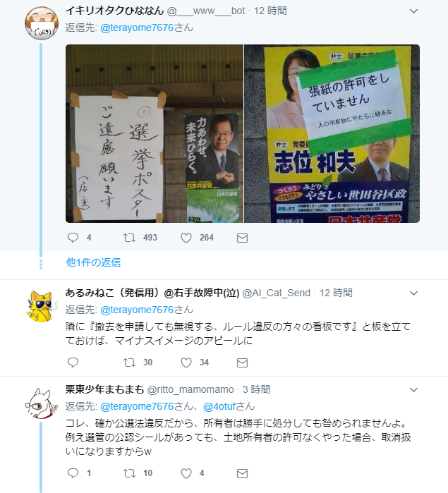This screenshot has width=448, height=493.
Task: Open reply bubble on あるみねこ tweet
Action: [x=73, y=363]
